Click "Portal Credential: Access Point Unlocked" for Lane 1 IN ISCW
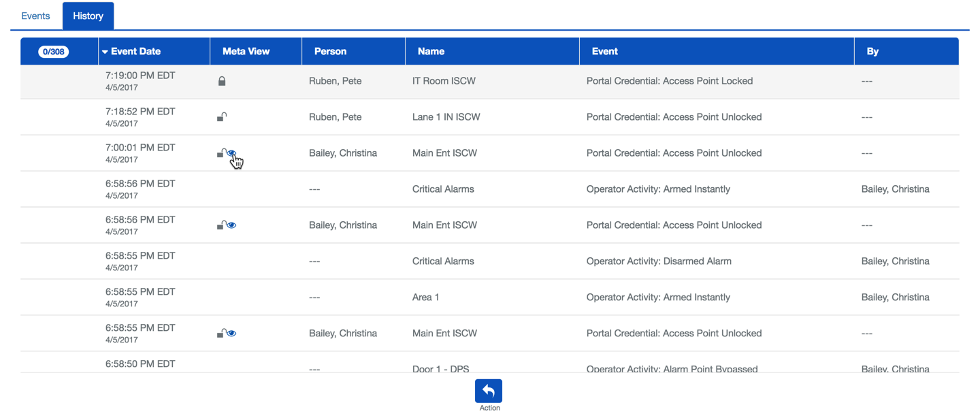The image size is (980, 418). [674, 117]
